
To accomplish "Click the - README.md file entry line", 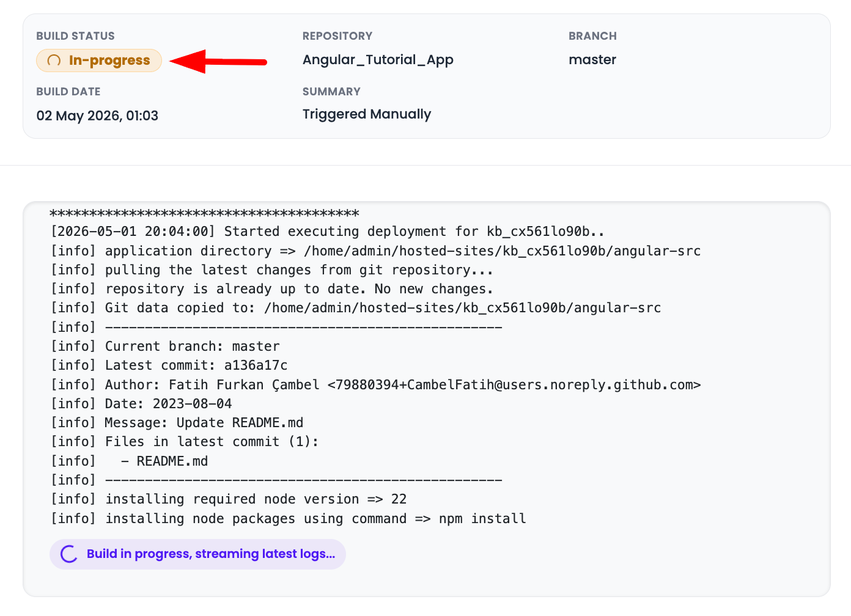I will (129, 461).
